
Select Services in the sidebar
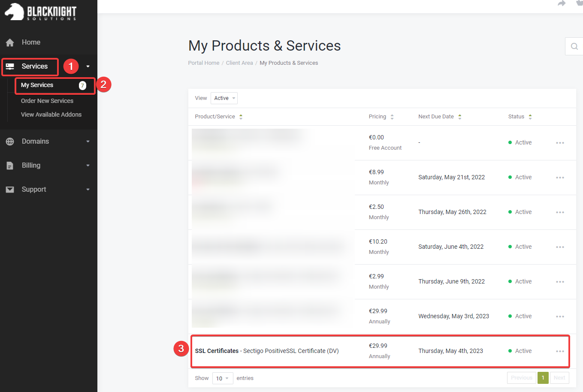(x=35, y=66)
